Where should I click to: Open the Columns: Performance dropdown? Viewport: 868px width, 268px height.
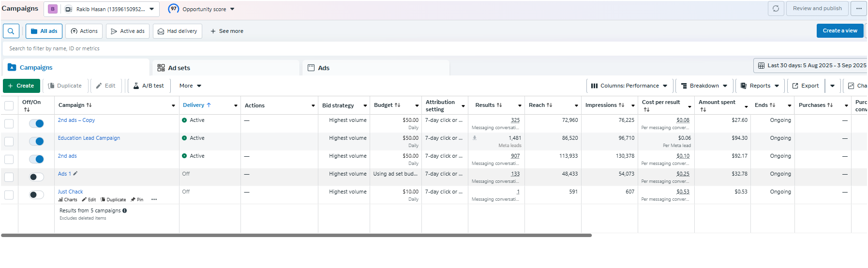[629, 86]
